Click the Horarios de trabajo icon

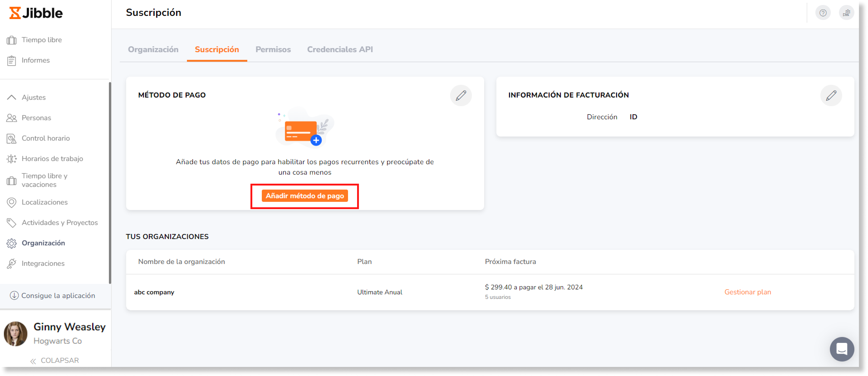(11, 158)
